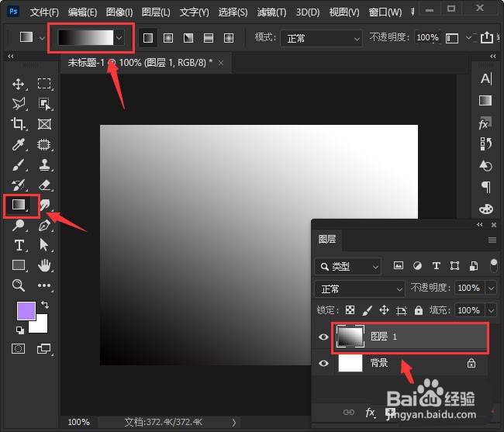Image resolution: width=504 pixels, height=432 pixels.
Task: Lock layer position
Action: click(x=384, y=310)
